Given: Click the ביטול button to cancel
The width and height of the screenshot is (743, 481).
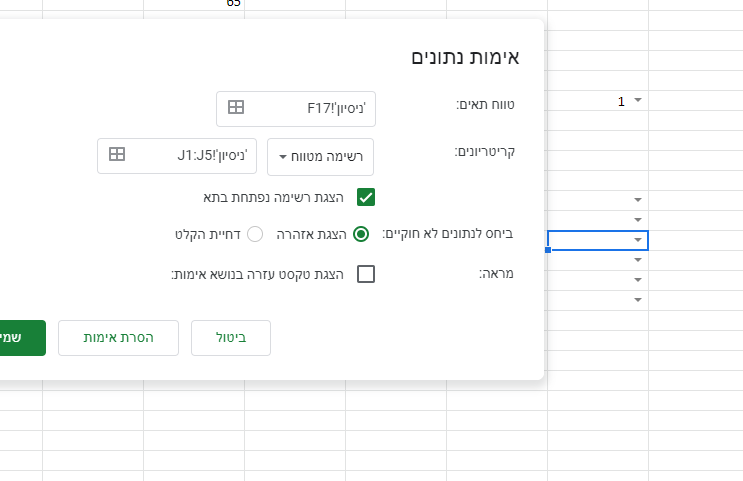Looking at the screenshot, I should pos(231,338).
